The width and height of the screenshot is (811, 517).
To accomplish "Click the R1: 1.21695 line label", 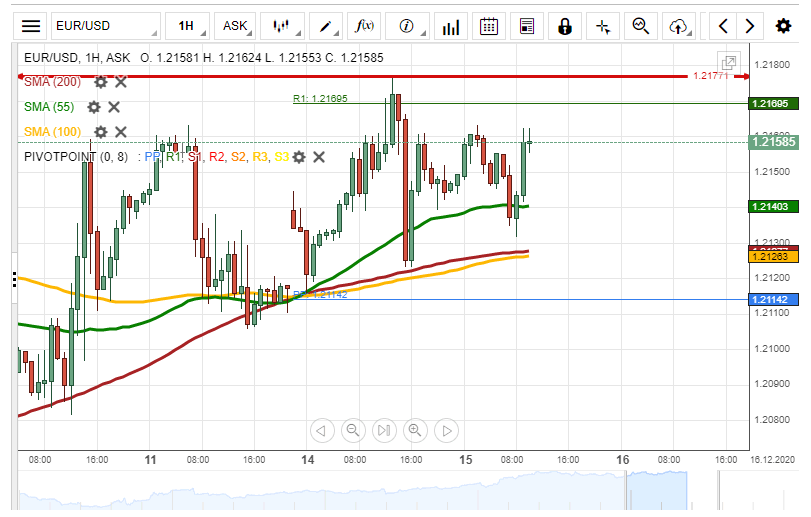I will [320, 98].
